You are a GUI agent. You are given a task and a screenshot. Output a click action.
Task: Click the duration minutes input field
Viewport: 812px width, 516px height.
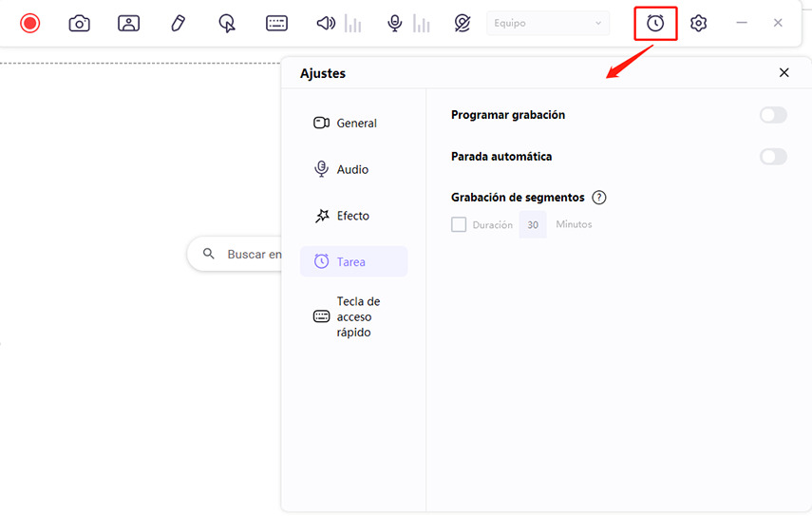[x=533, y=225]
